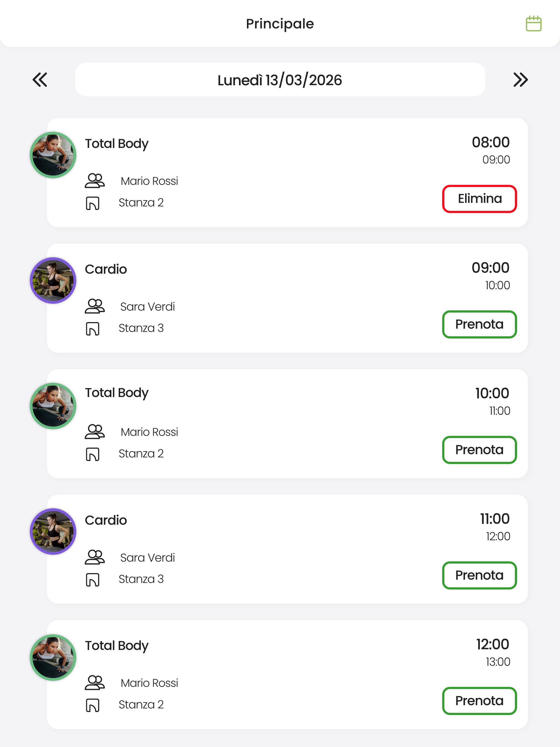Open the 11:00 Cardio class thumbnail

coord(53,532)
